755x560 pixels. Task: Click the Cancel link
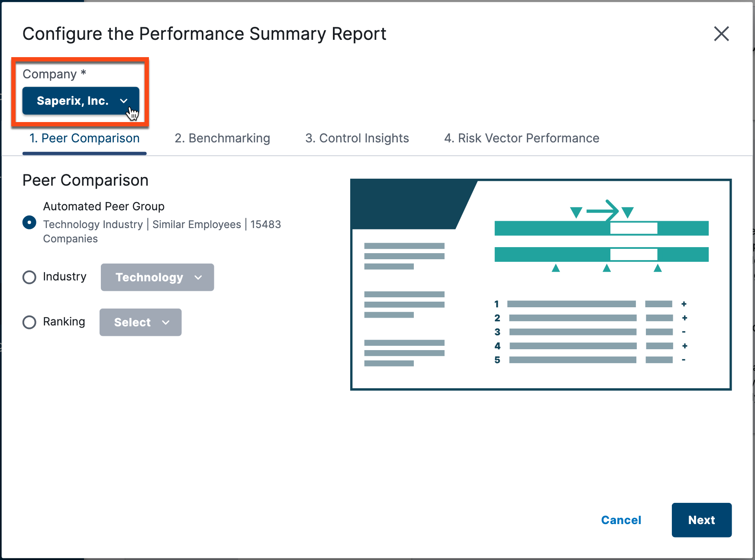pos(621,520)
